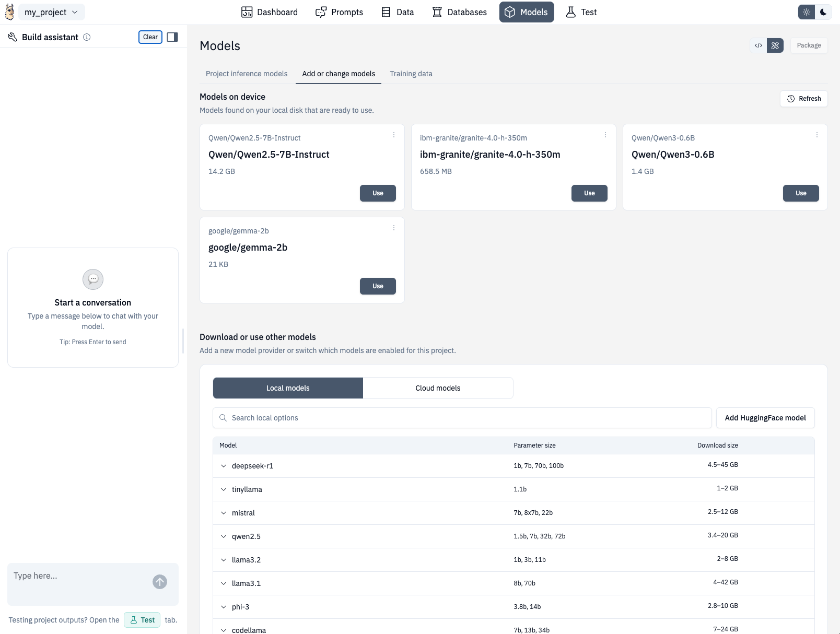Click the send message arrow icon
840x634 pixels.
[160, 582]
